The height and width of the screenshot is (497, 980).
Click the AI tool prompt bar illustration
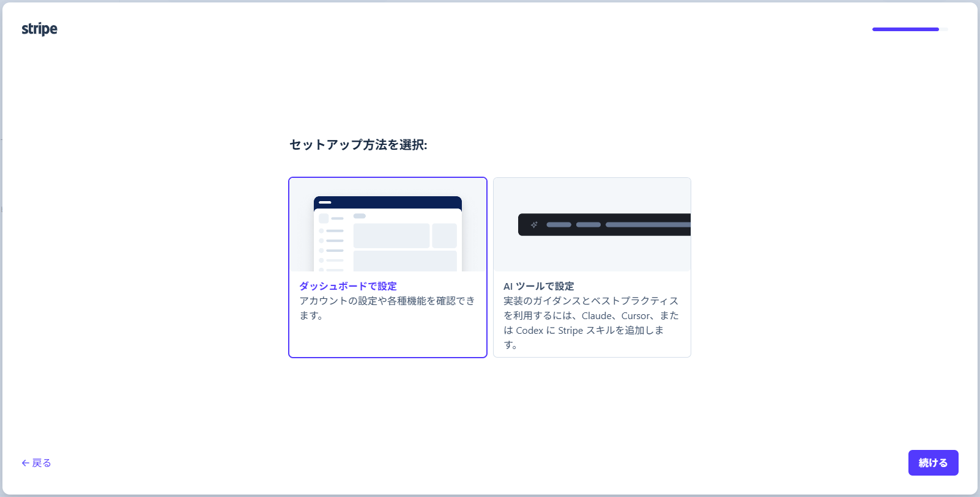[604, 224]
